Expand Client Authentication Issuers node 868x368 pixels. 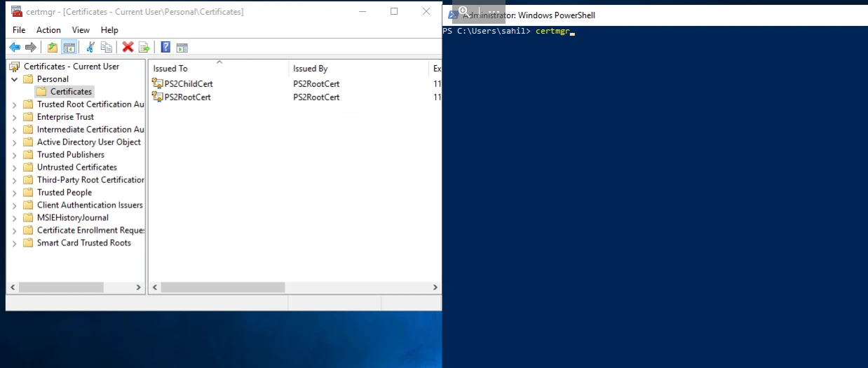pos(14,205)
